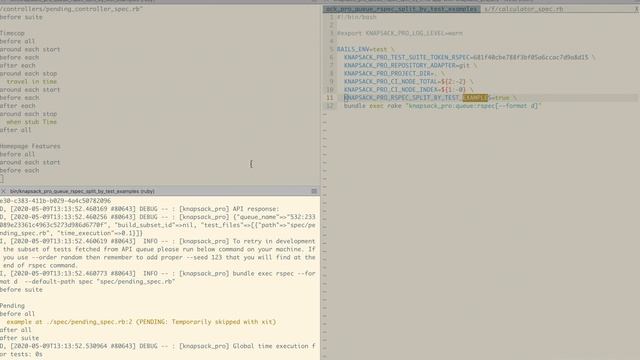The image size is (640, 360).
Task: Click the highlighted EXAMPLES search match
Action: (x=475, y=98)
